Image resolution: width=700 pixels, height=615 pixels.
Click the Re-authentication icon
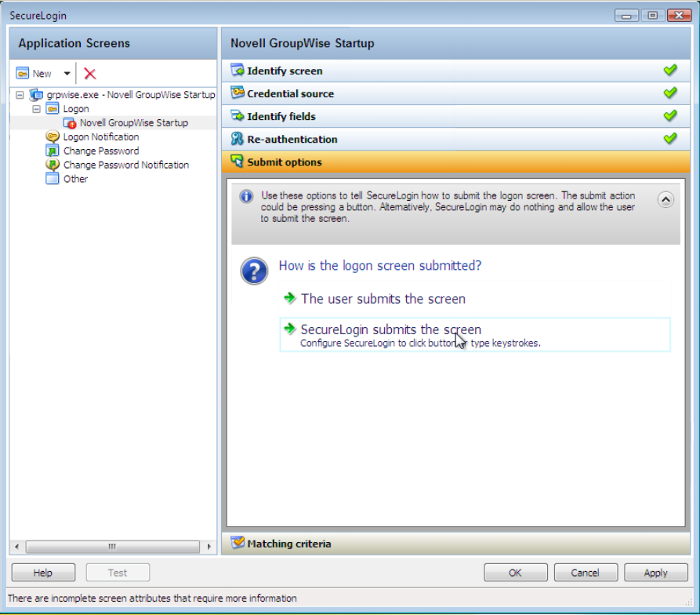tap(237, 138)
